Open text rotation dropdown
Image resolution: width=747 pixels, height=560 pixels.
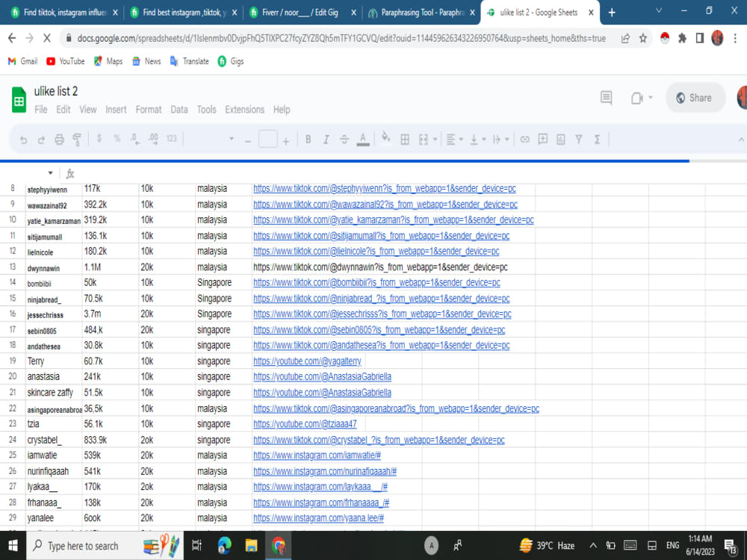click(501, 140)
